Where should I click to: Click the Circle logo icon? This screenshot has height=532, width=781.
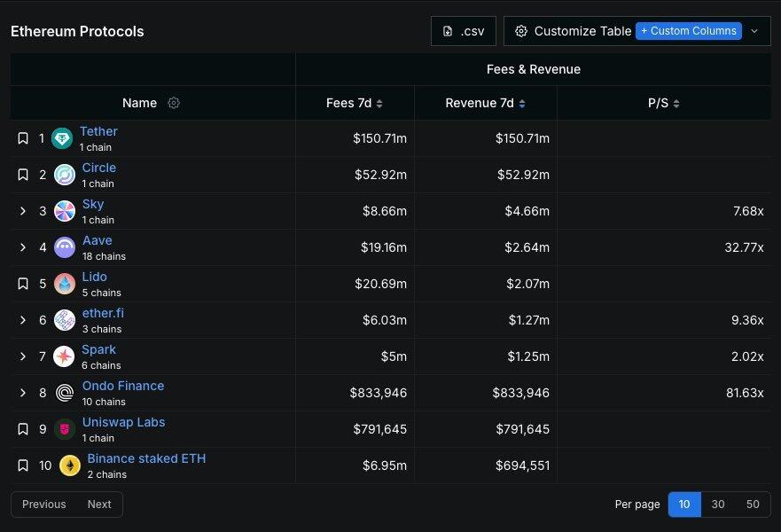coord(65,175)
